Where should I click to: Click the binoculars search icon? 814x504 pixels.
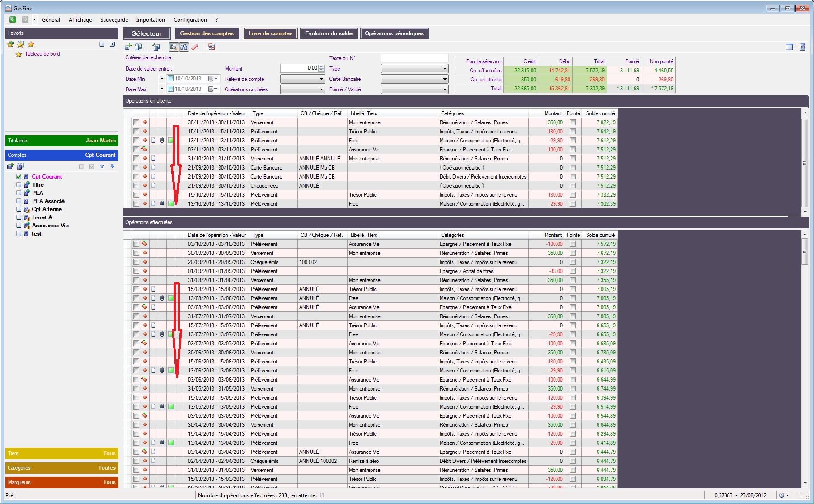[184, 47]
